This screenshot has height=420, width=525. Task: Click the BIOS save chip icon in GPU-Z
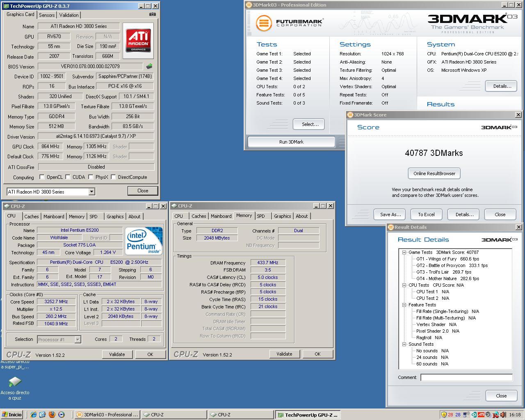point(149,66)
